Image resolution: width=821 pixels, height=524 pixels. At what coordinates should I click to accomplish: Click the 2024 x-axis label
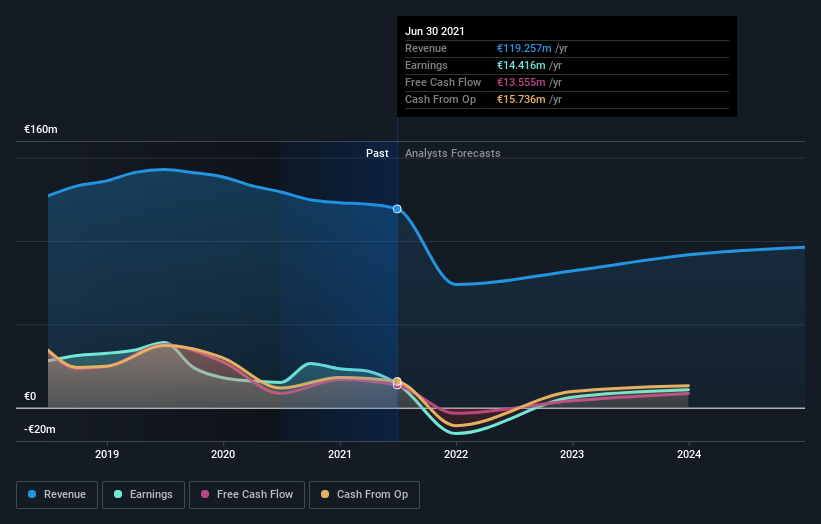click(x=689, y=454)
